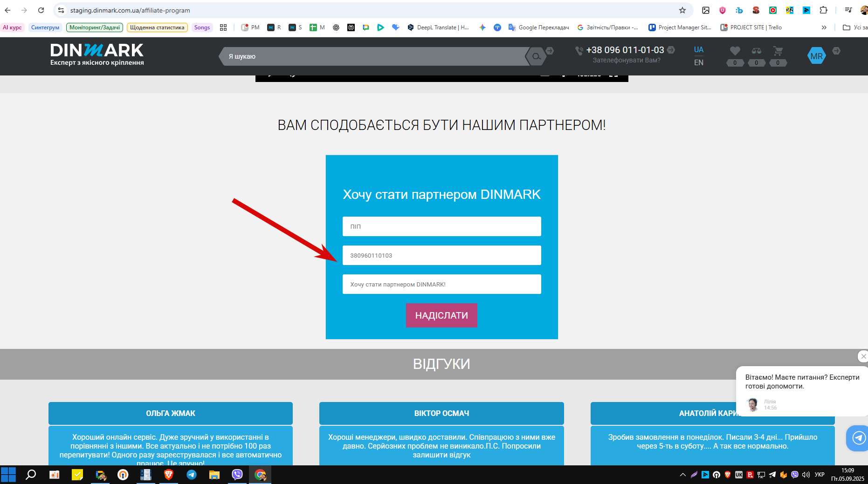Image resolution: width=868 pixels, height=484 pixels.
Task: Show more bookmarks with double chevron
Action: pos(824,27)
